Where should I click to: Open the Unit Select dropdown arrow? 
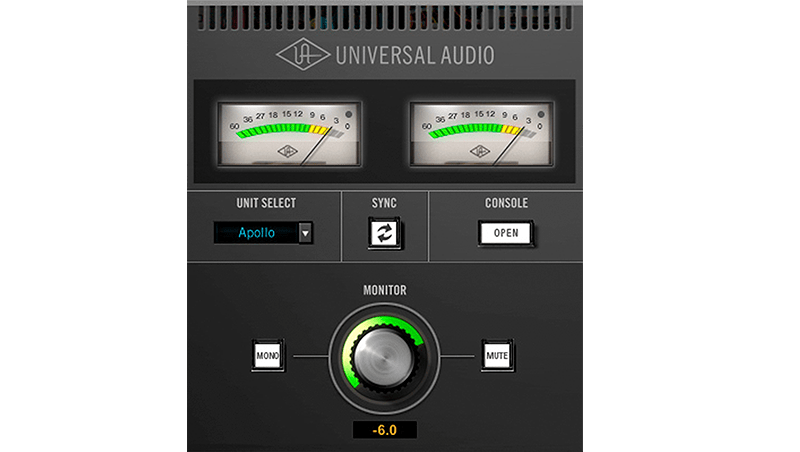[306, 233]
